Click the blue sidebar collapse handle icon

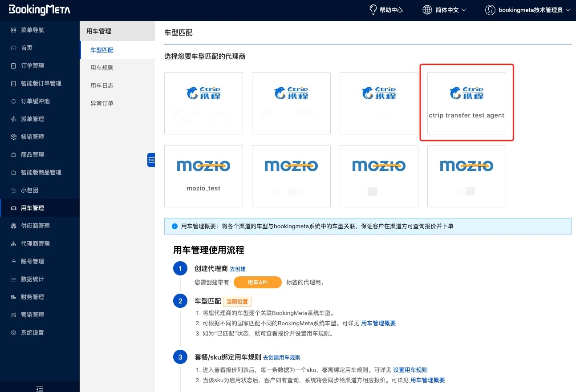(151, 160)
